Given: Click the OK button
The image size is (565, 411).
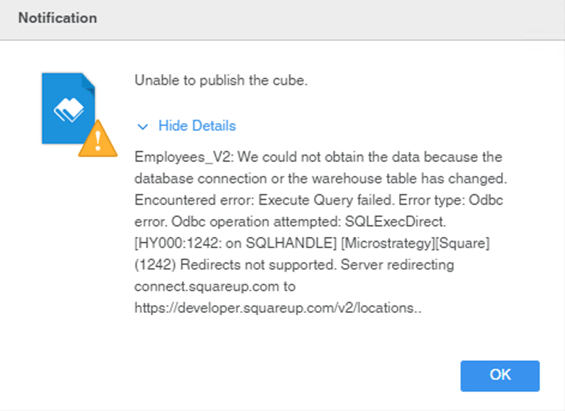Looking at the screenshot, I should click(500, 375).
